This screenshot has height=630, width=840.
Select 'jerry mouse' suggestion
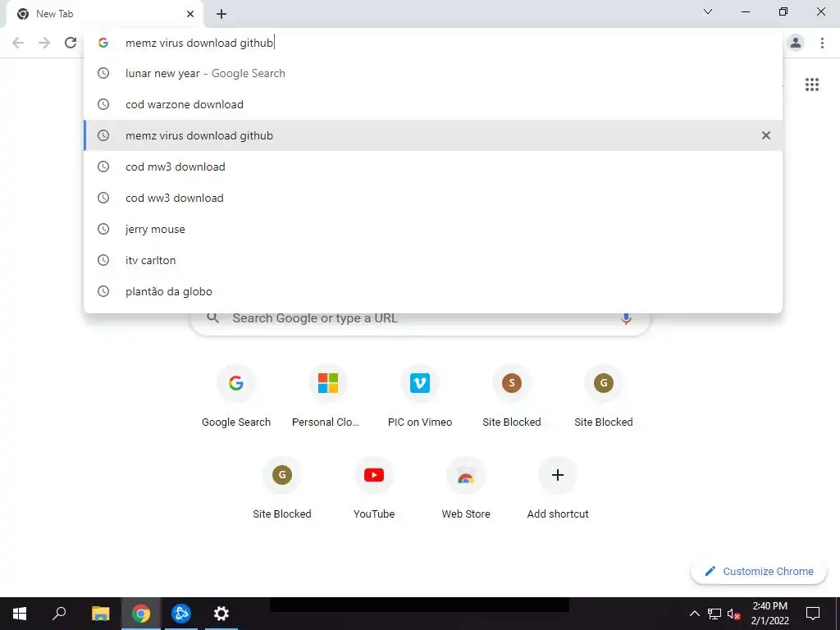click(x=433, y=229)
